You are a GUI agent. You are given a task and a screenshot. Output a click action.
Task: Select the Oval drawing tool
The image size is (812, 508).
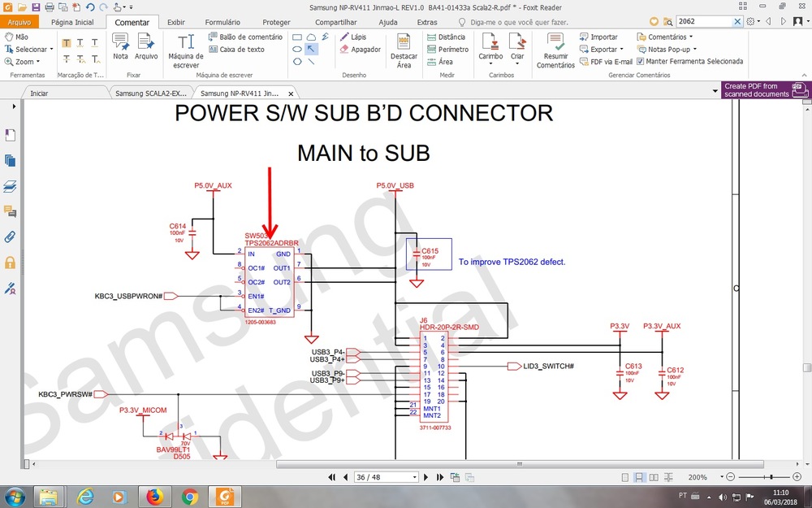(297, 50)
